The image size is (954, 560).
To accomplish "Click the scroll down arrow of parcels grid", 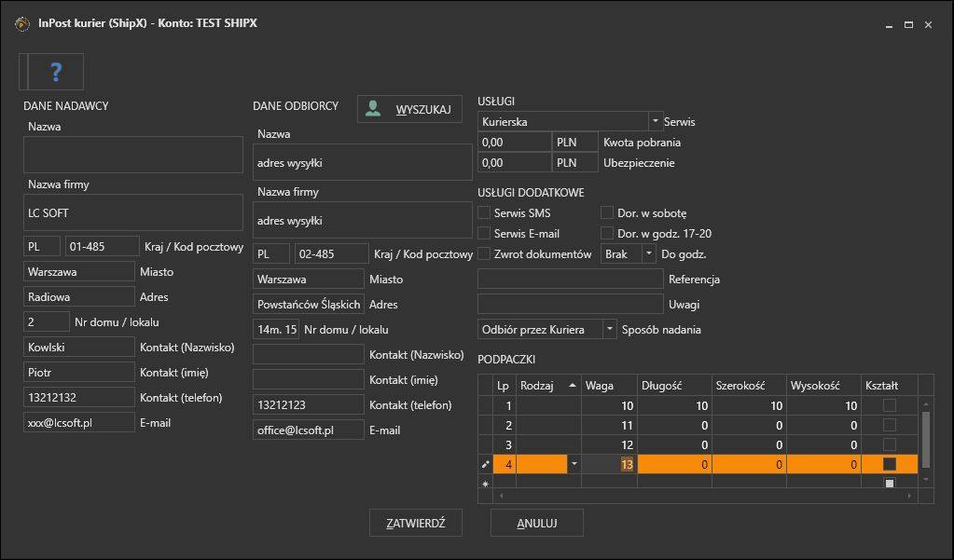I will (x=925, y=480).
